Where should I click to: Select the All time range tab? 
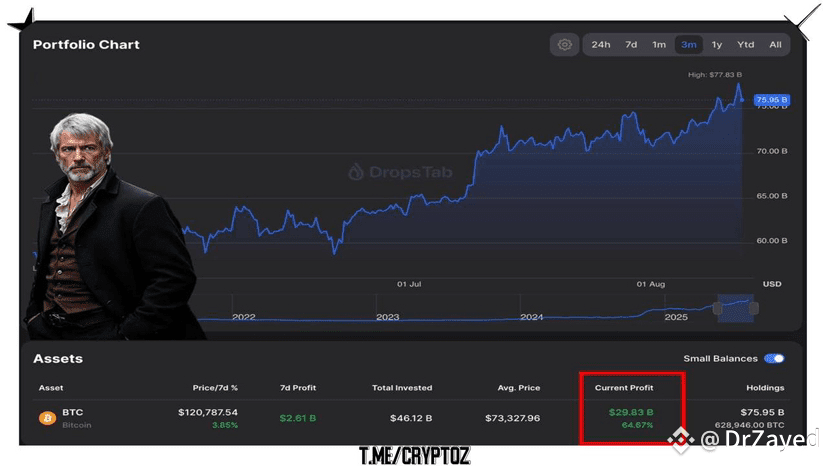(x=775, y=45)
